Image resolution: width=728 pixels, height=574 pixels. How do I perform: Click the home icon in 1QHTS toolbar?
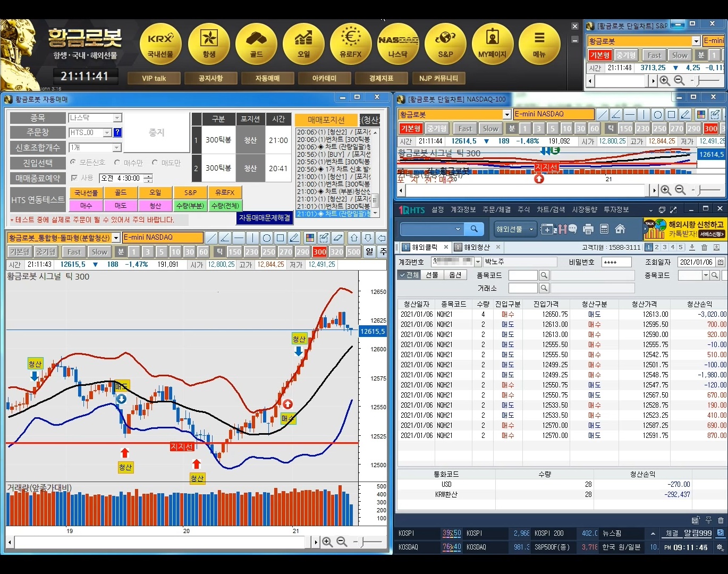tap(620, 229)
